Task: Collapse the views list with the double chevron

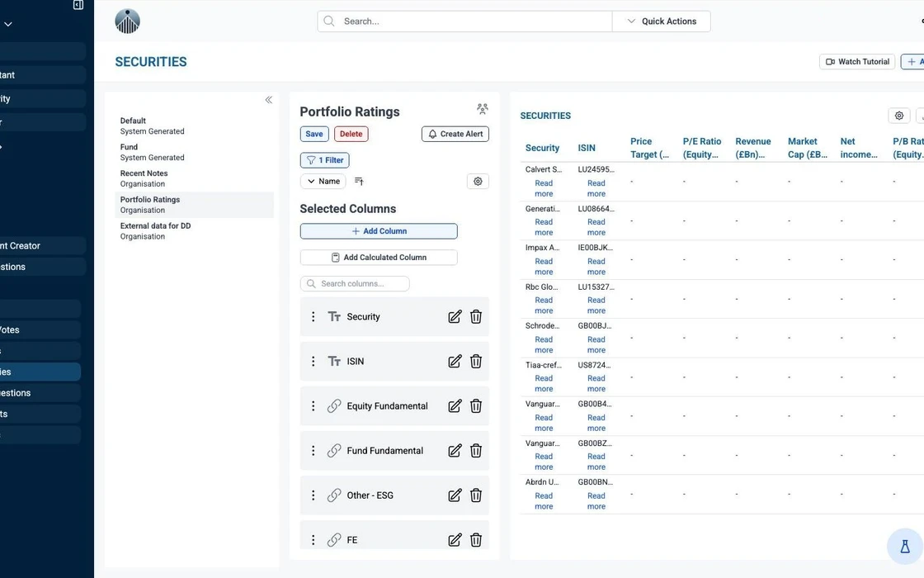Action: (269, 100)
